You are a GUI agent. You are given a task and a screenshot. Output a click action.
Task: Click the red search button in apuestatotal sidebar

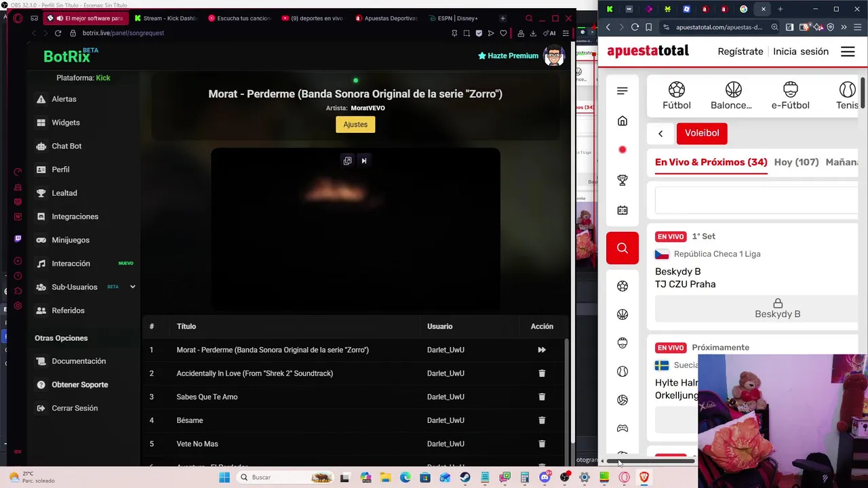point(623,248)
